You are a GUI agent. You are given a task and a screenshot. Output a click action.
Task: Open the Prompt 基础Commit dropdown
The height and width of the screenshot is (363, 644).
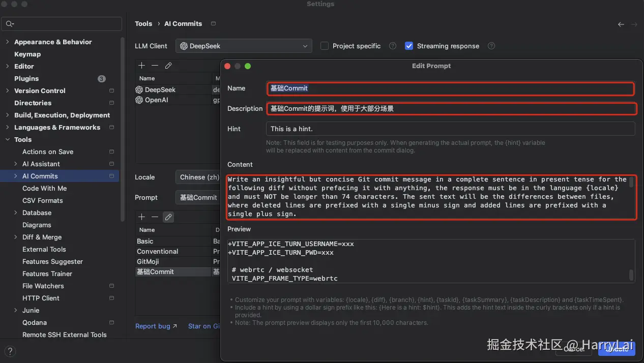pos(199,197)
